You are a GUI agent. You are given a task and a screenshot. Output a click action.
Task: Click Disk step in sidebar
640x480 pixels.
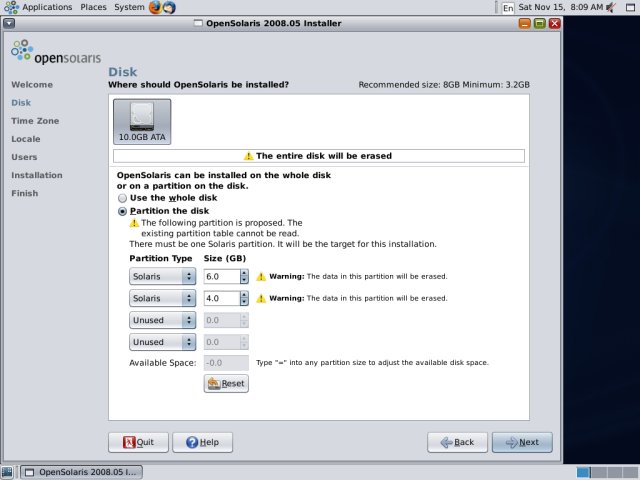pos(21,103)
